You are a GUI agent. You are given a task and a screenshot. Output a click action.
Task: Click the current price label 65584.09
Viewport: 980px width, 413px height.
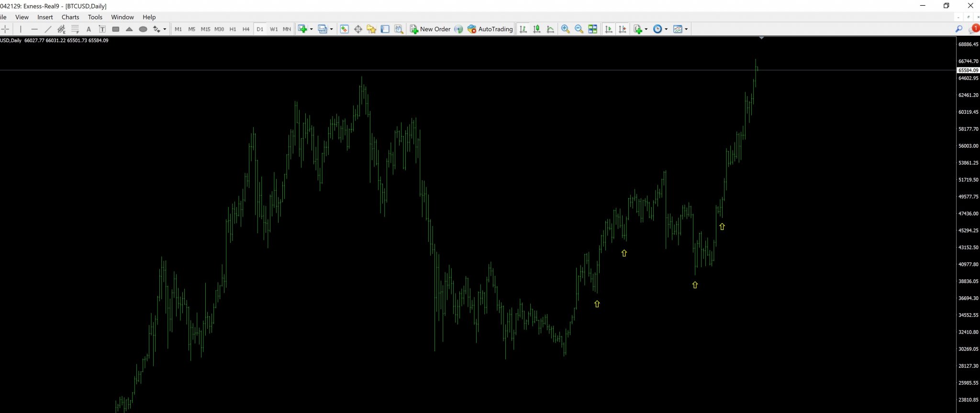[x=968, y=70]
